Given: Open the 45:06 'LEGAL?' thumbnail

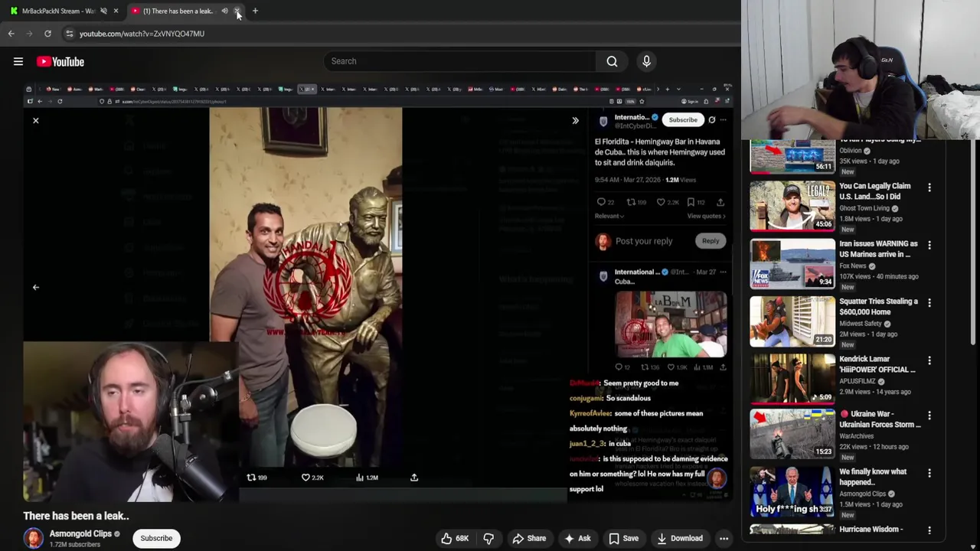Looking at the screenshot, I should pos(792,206).
